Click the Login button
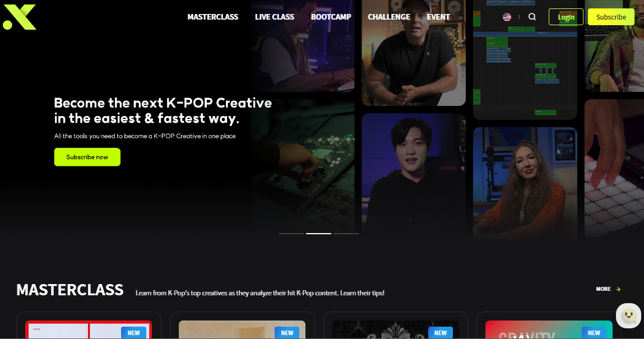This screenshot has height=339, width=644. (x=566, y=17)
